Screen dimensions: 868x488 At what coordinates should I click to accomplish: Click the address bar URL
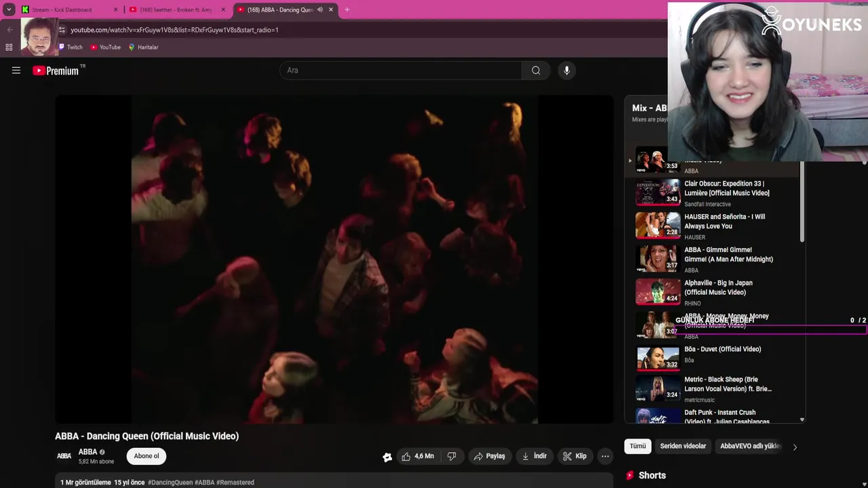(174, 30)
